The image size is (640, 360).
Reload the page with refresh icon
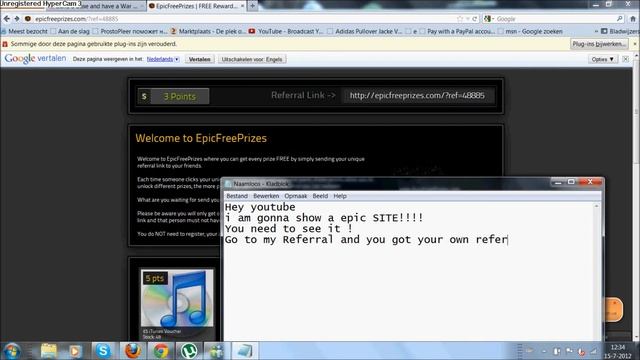pyautogui.click(x=475, y=19)
